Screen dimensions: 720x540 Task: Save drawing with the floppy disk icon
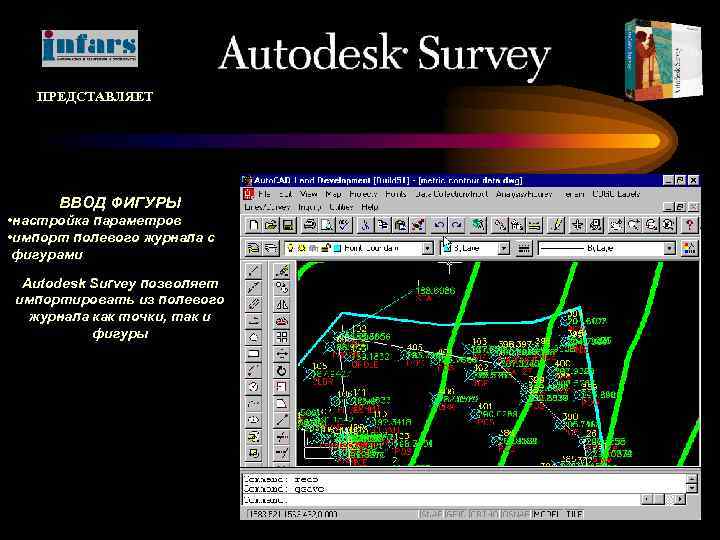click(x=288, y=225)
